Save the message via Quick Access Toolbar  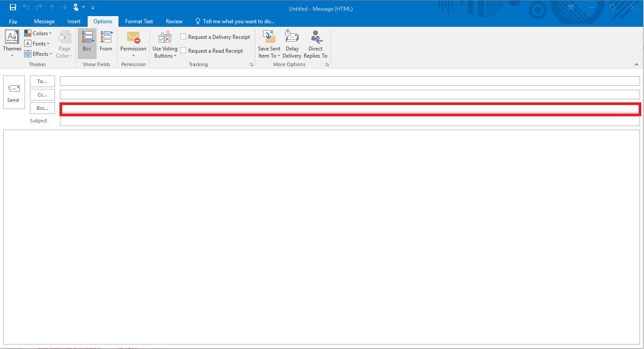[12, 7]
